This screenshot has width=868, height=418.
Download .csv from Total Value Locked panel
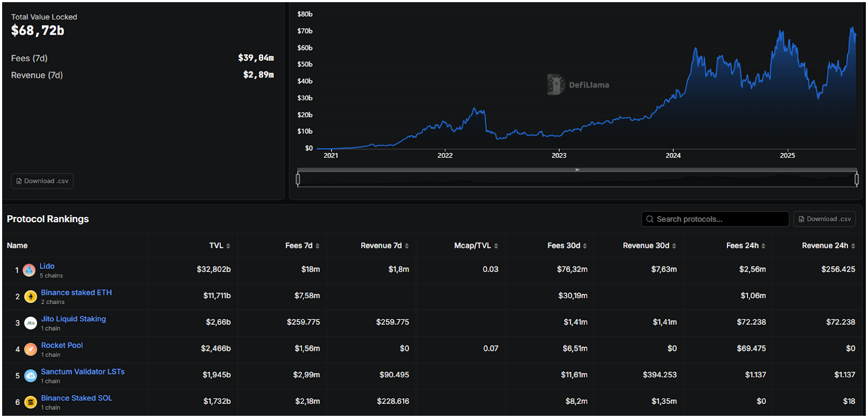(x=42, y=181)
